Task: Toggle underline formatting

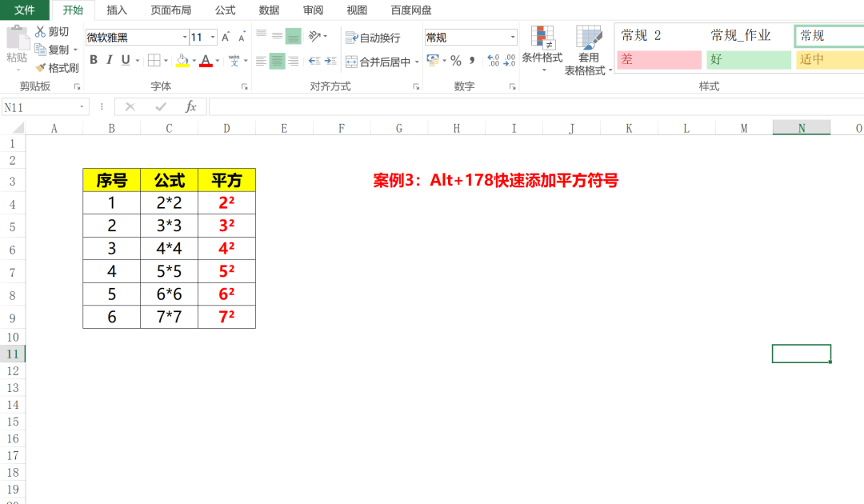Action: point(126,60)
